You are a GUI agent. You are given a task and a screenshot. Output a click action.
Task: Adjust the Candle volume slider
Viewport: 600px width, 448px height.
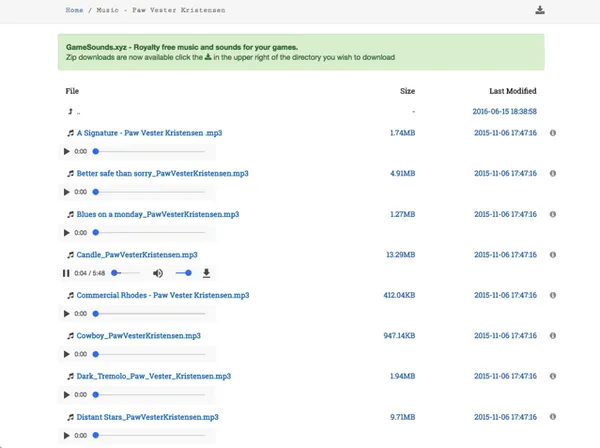(184, 273)
